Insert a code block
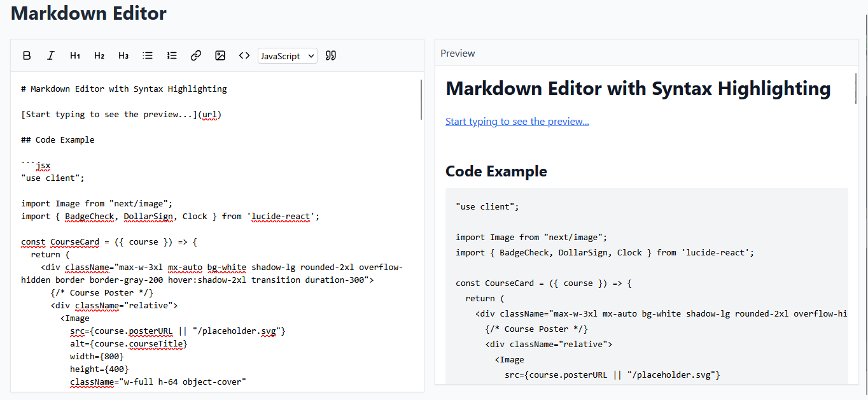 [x=244, y=55]
